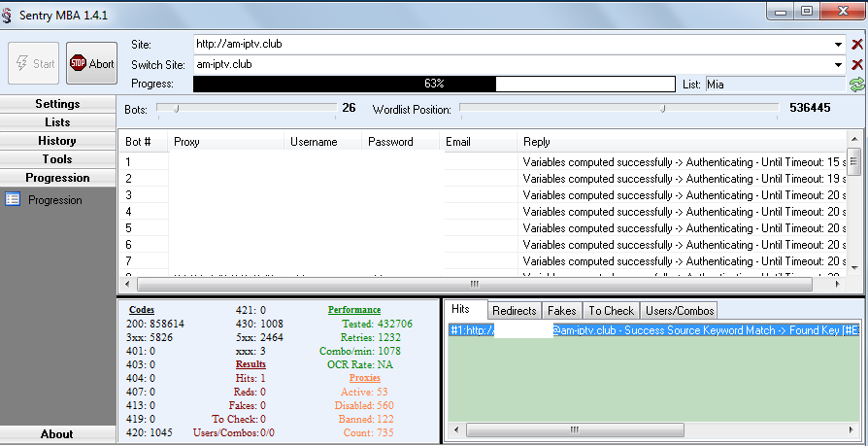The image size is (868, 446).
Task: Sort by the Bot # column header
Action: point(143,141)
